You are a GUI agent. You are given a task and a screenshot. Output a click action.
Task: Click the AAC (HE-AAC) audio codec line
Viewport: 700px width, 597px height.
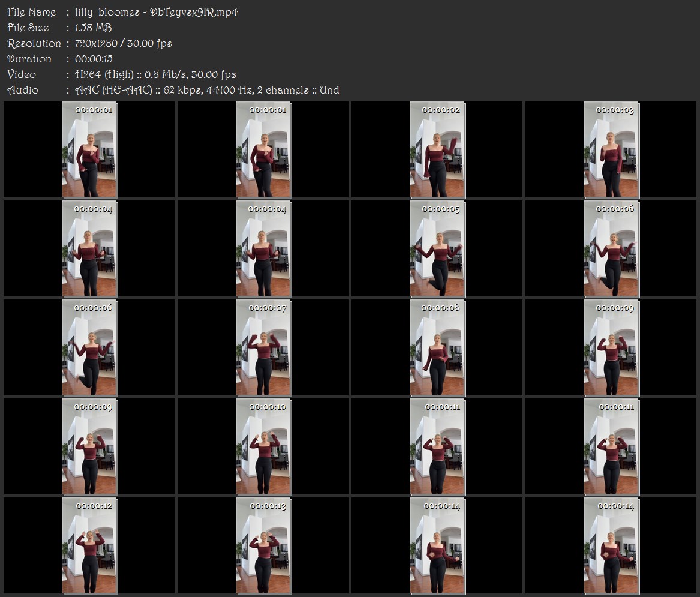207,90
